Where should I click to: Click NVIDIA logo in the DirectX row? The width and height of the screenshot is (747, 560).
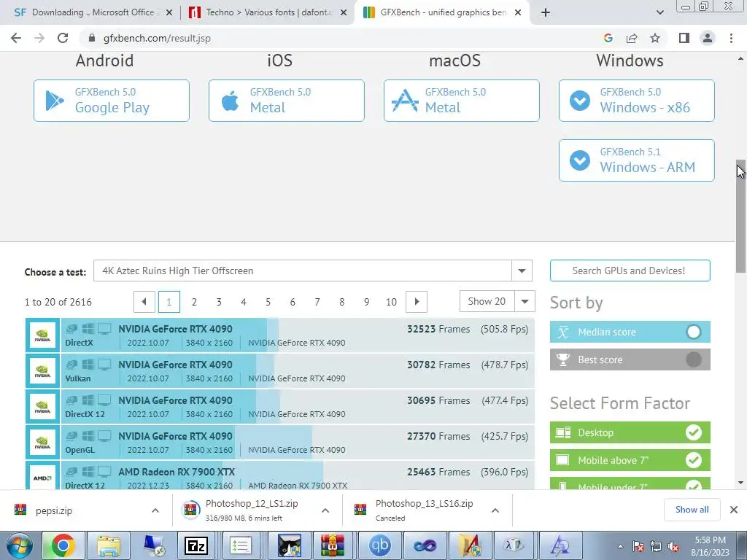(42, 335)
